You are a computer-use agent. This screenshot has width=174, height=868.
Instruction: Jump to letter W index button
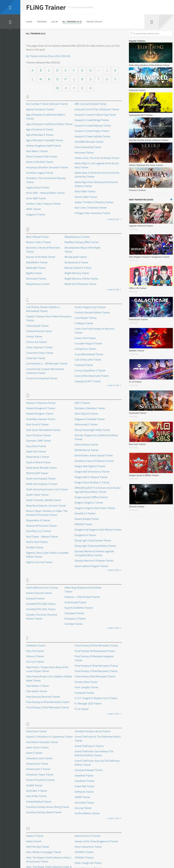pyautogui.click(x=57, y=88)
